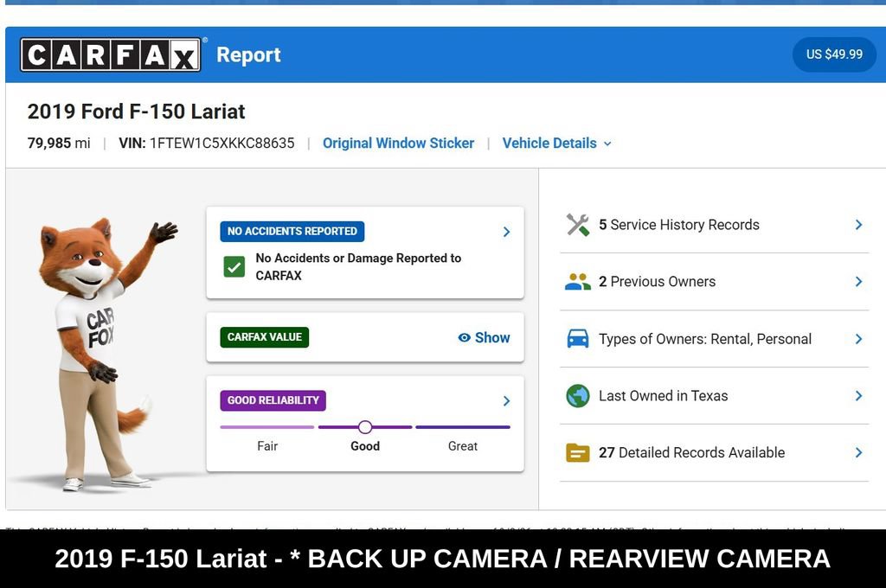
Task: Click the eye icon beside Show
Action: (464, 338)
